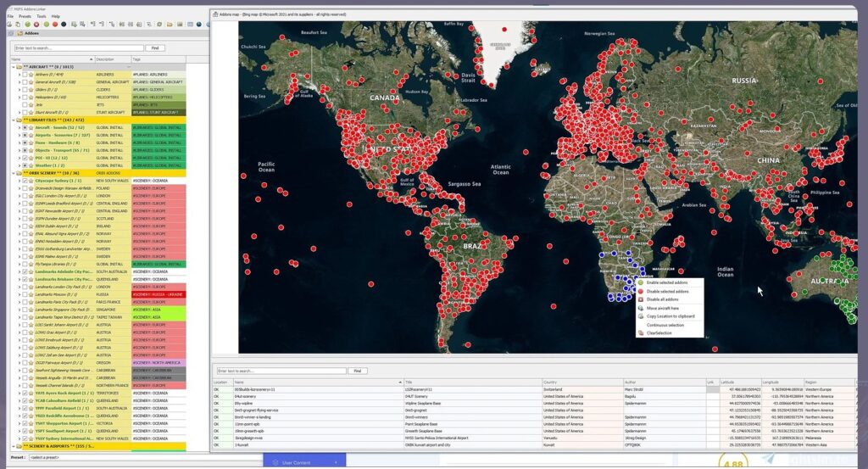Screen dimensions: 868x469
Task: Sort by the Tags column header
Action: coord(159,59)
